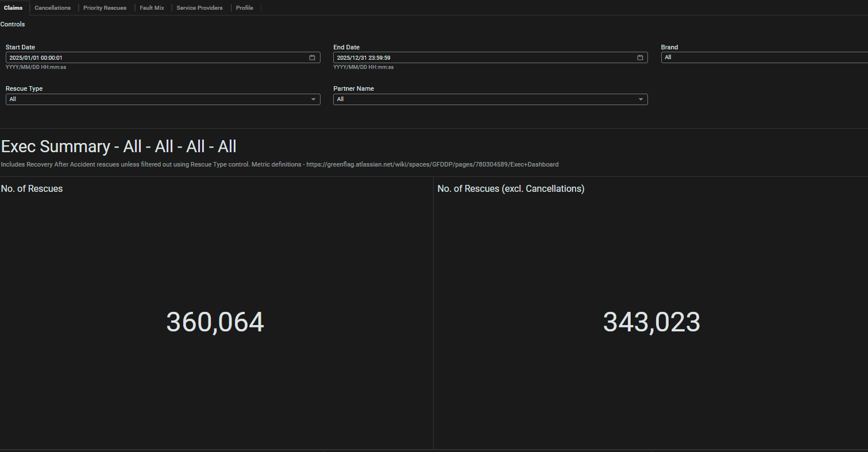Click the "No. of Rescues" panel title
This screenshot has height=452, width=868.
click(x=32, y=188)
